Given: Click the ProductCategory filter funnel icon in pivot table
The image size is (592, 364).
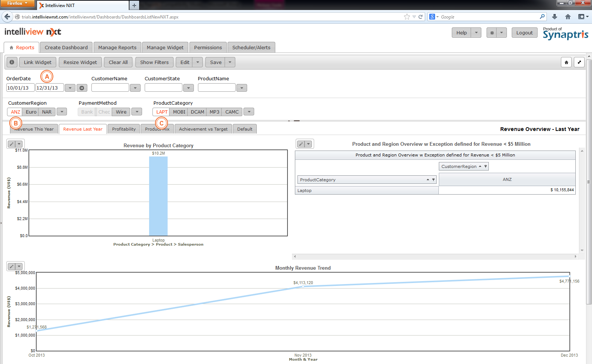Looking at the screenshot, I should (x=433, y=180).
